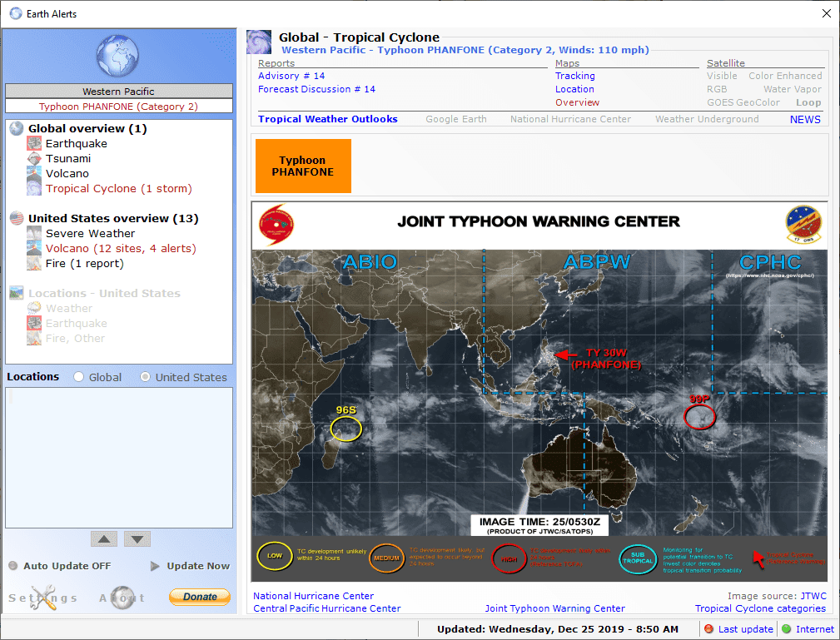Open the NEWS link
The width and height of the screenshot is (840, 640).
[x=805, y=120]
